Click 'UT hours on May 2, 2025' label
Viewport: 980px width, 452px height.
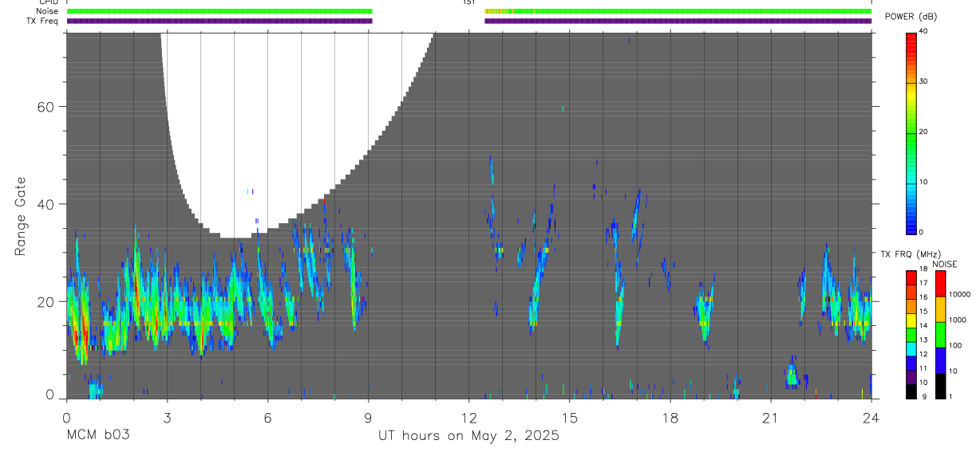point(469,435)
